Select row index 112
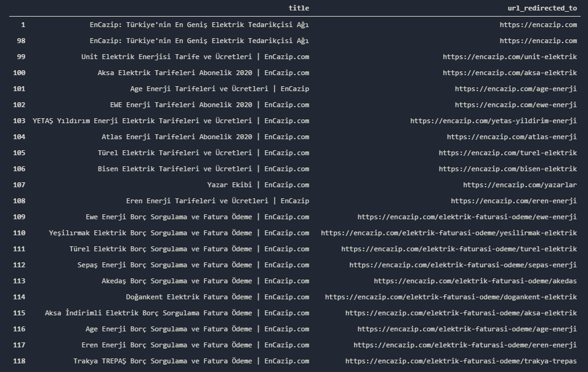Screen dimensions: 588x372 [x=19, y=265]
